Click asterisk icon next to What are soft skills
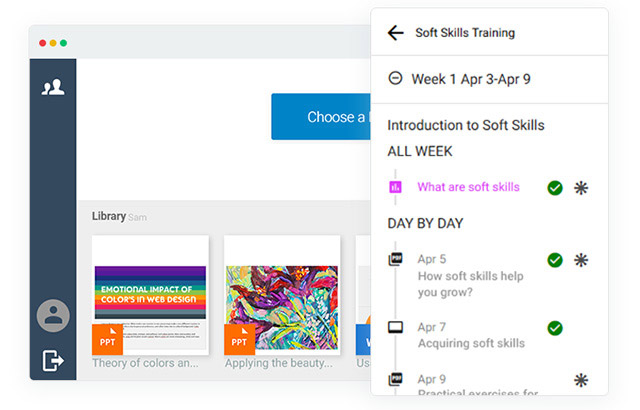The height and width of the screenshot is (410, 640). coord(581,187)
